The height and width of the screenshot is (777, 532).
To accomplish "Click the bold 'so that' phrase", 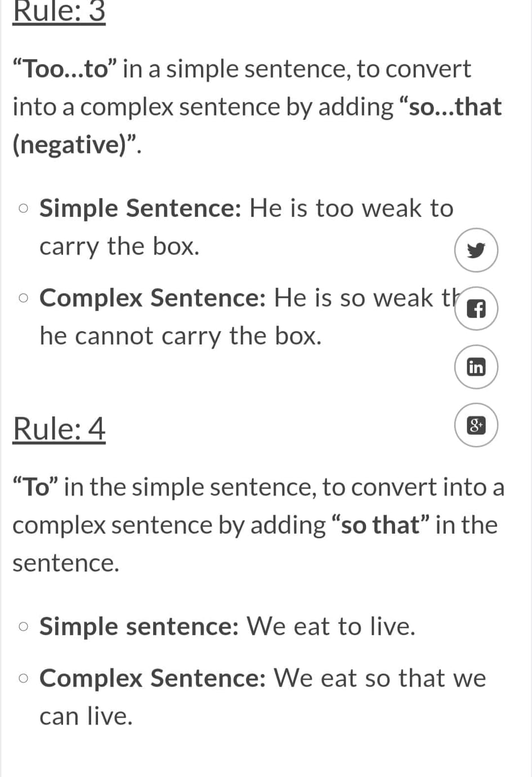I will [381, 525].
